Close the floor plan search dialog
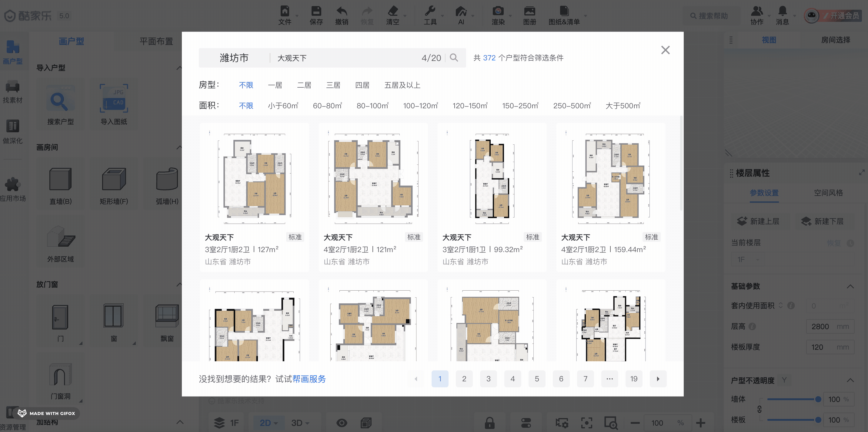This screenshot has width=868, height=432. click(x=665, y=50)
